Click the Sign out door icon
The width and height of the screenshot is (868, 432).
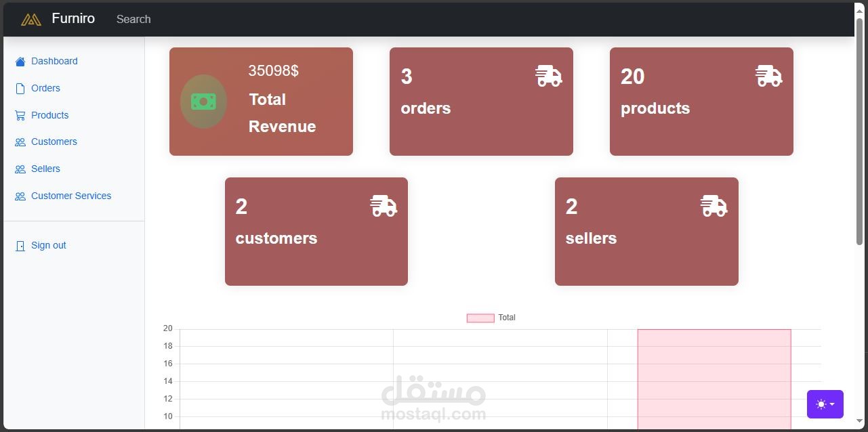[20, 246]
